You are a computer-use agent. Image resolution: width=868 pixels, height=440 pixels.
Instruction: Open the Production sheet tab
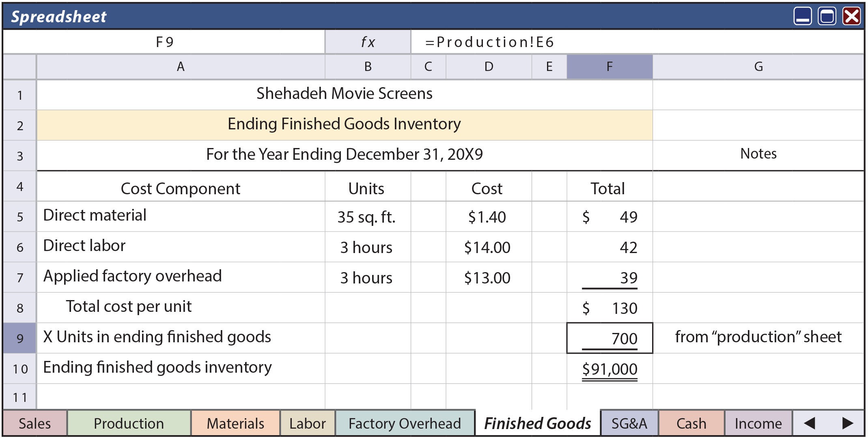point(129,423)
